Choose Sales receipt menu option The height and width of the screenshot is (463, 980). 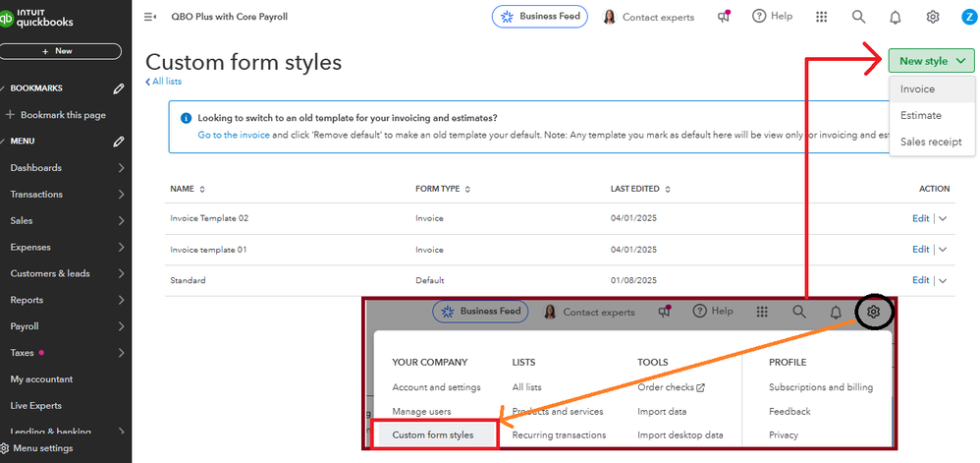[x=931, y=142]
